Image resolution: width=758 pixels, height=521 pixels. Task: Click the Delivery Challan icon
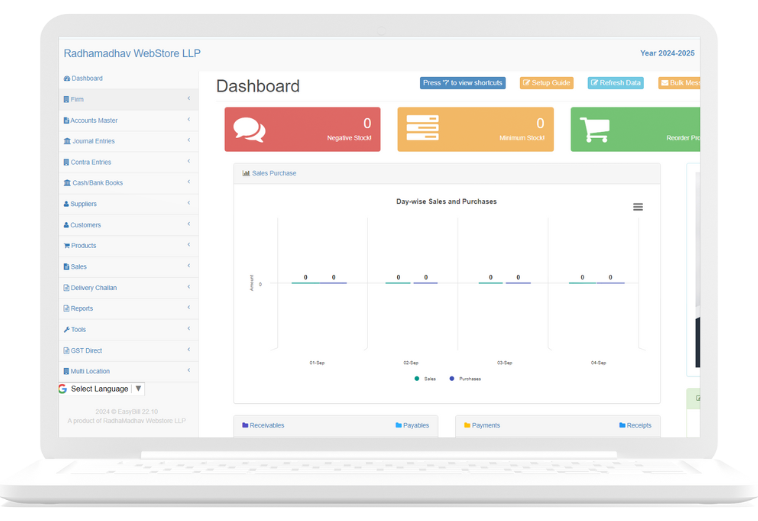click(66, 288)
